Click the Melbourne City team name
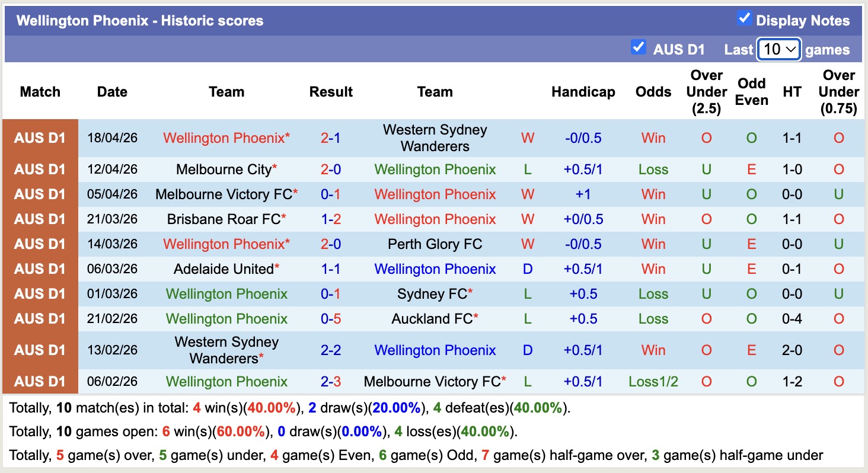The width and height of the screenshot is (868, 473). (x=224, y=169)
